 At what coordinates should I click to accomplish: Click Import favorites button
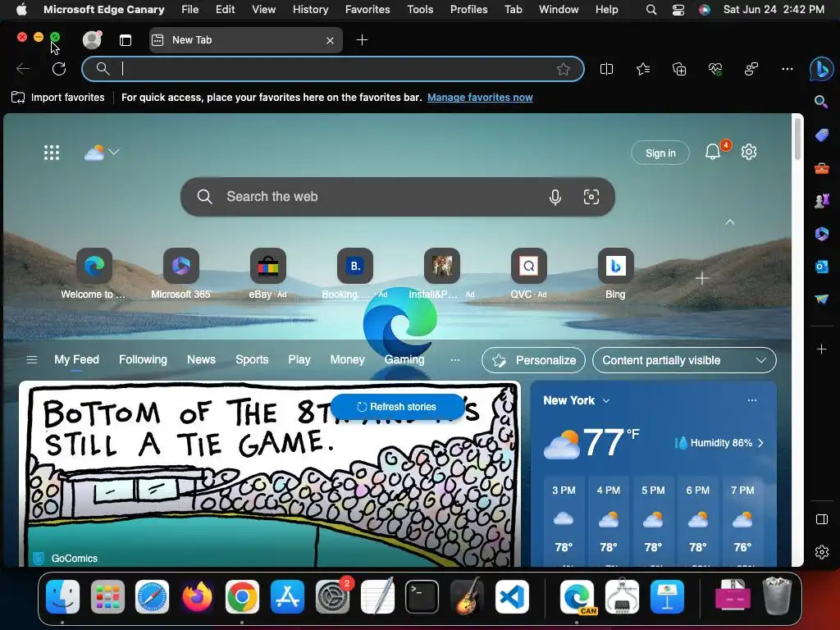pos(58,98)
